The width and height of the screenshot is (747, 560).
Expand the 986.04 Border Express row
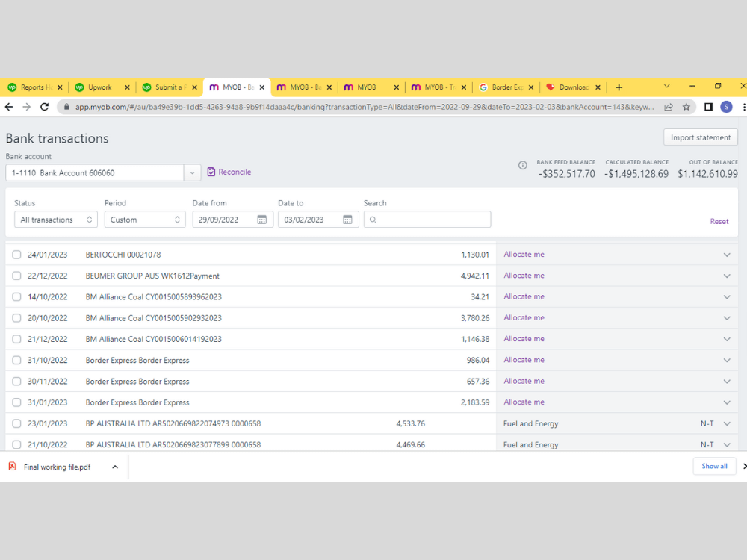coord(727,360)
